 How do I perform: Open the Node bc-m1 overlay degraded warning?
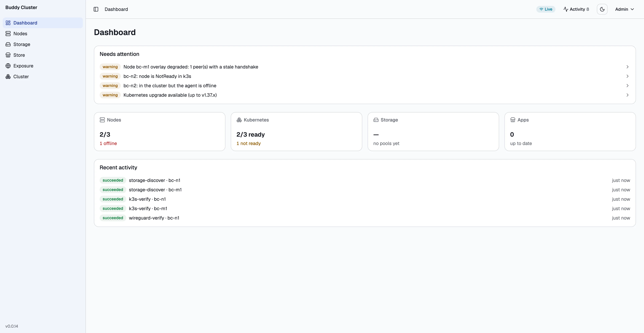365,67
